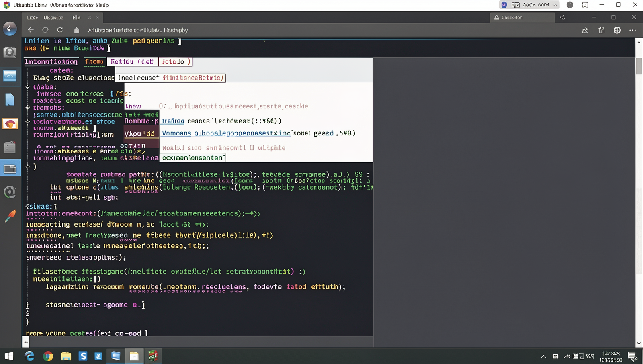Click the round blue back arrow in sidebar
The width and height of the screenshot is (643, 364).
point(10,29)
